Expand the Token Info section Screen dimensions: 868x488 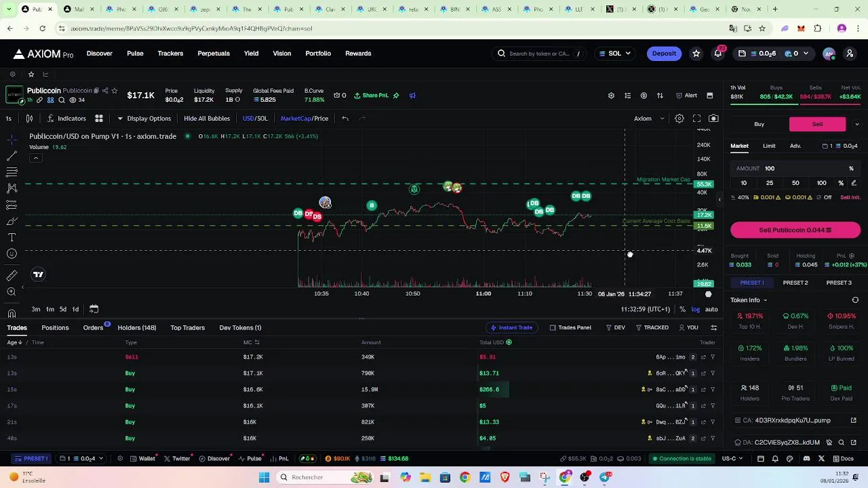tap(749, 300)
